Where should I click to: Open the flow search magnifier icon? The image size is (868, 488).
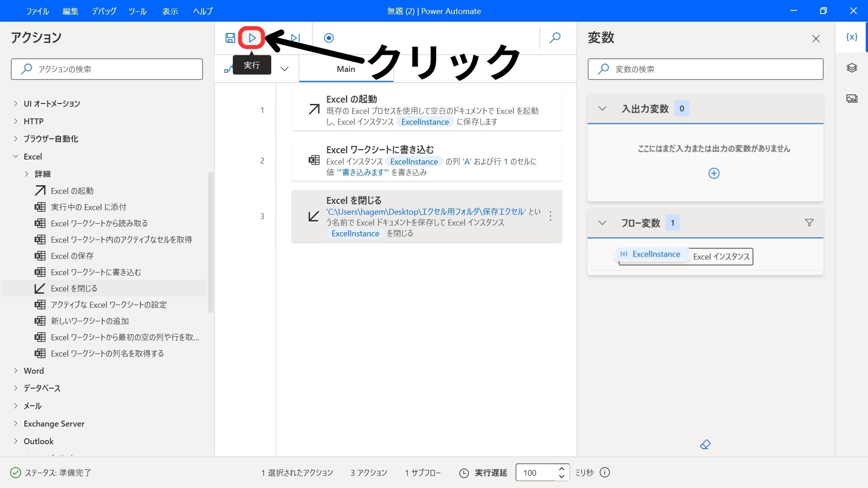tap(555, 38)
